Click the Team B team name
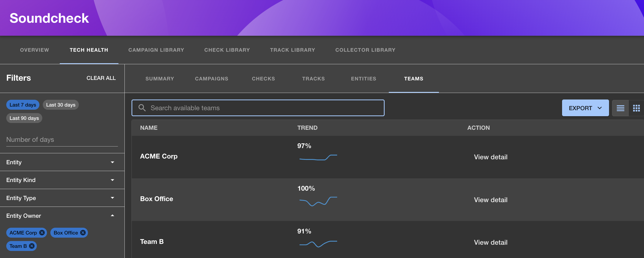This screenshot has width=644, height=258. coord(152,242)
